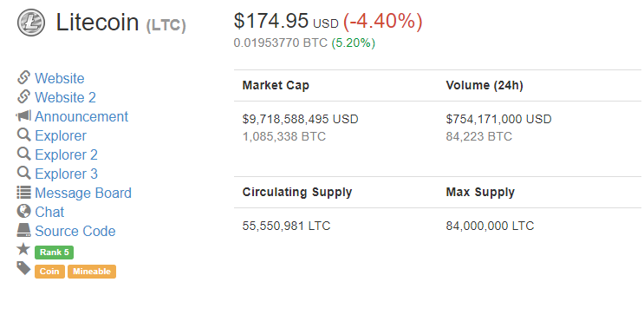Click the tag icon next to Coin
The height and width of the screenshot is (315, 644).
click(23, 268)
